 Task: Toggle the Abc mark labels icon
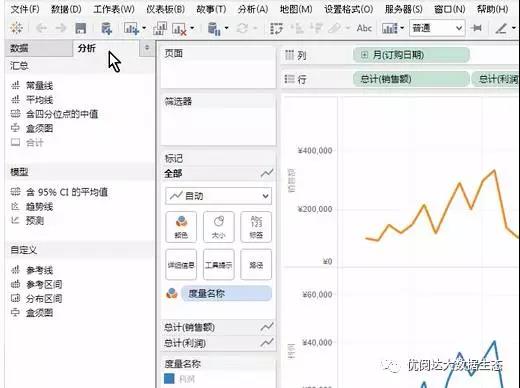pos(364,28)
